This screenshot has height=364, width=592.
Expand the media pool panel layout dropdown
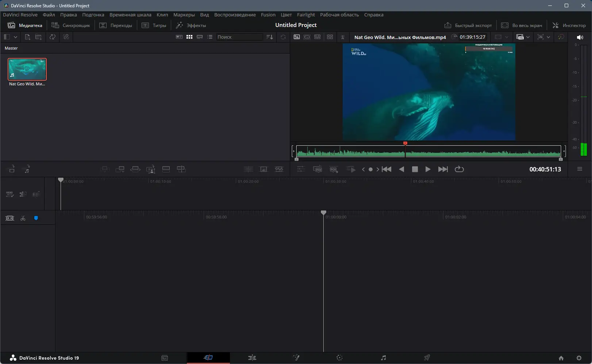click(15, 37)
